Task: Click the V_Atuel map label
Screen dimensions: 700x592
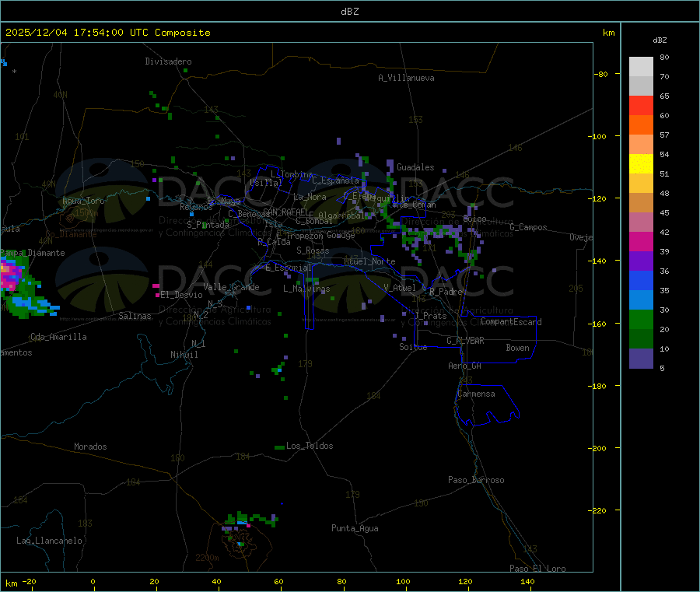Action: (x=400, y=288)
